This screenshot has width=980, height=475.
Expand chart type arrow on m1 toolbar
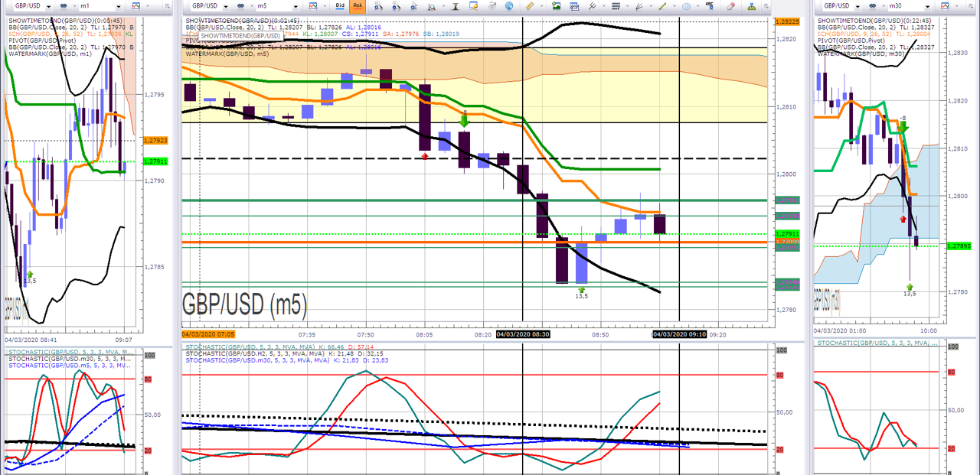[148, 6]
